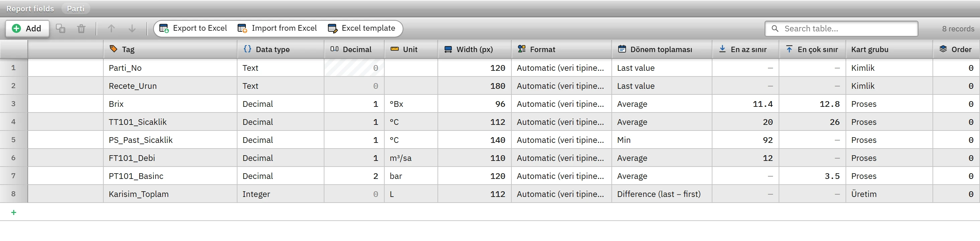Click the Width (px) column header
Viewport: 980px width, 241px height.
(x=475, y=49)
